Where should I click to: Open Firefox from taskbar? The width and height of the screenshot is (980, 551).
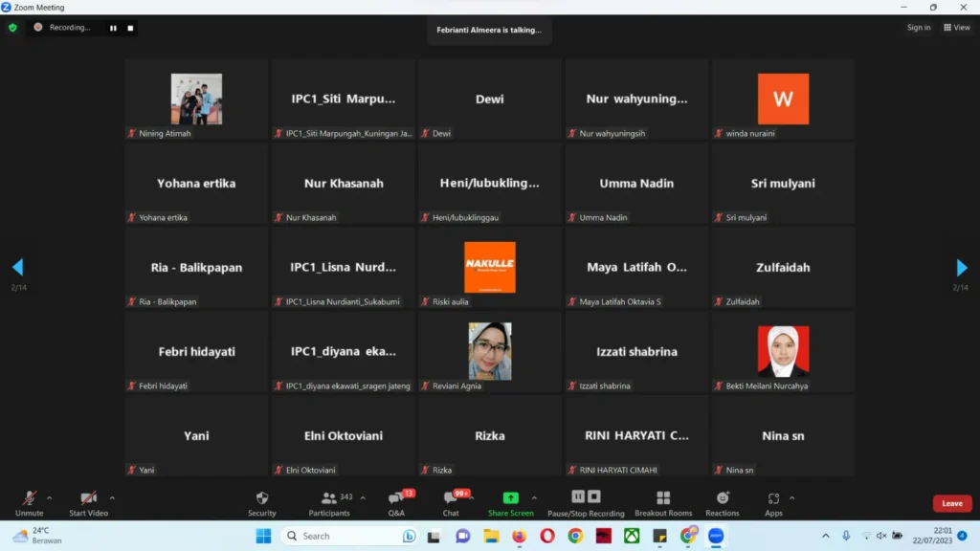tap(520, 536)
